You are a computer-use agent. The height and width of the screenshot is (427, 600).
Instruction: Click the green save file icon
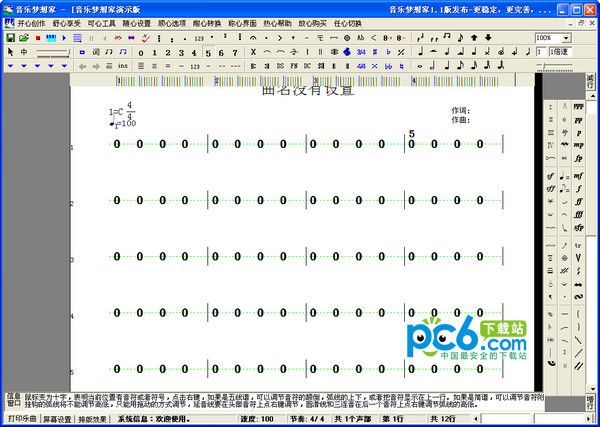coord(11,38)
